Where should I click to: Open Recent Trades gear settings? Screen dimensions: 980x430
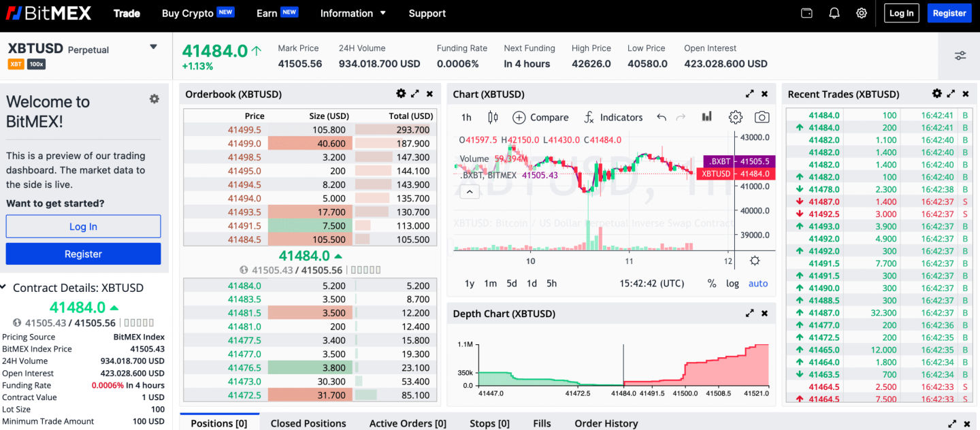(937, 94)
